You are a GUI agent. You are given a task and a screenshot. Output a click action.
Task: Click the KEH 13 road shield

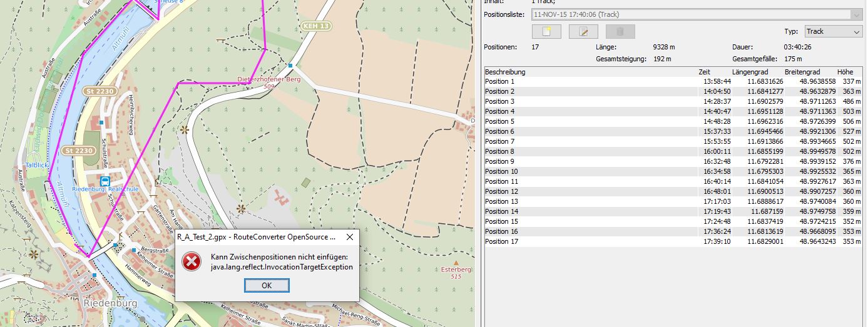tap(315, 26)
